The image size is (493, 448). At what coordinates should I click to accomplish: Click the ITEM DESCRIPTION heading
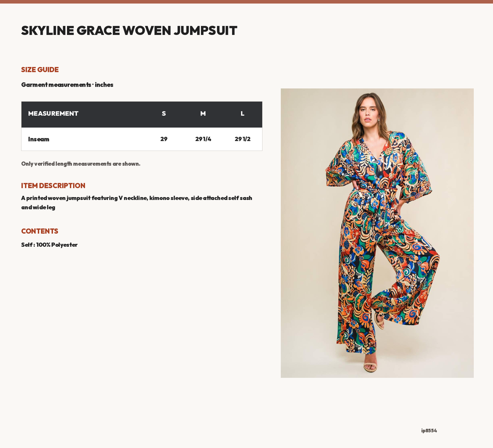tap(53, 186)
